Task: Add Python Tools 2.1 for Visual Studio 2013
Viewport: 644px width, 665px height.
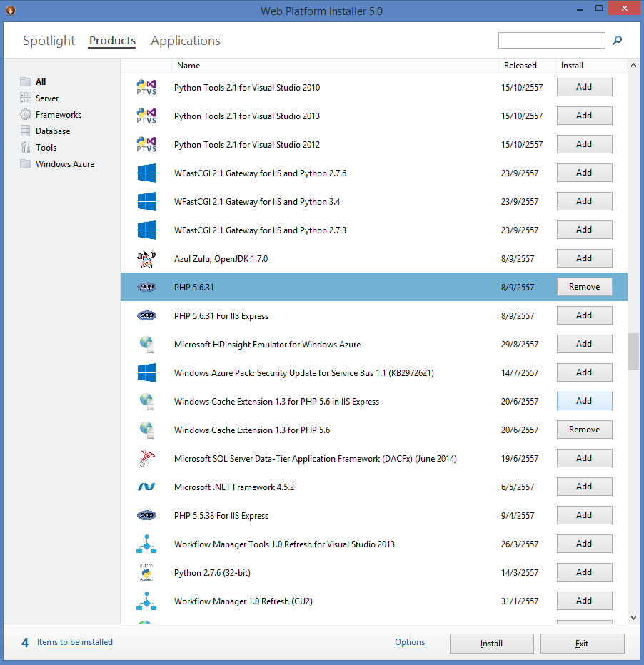Action: 584,116
